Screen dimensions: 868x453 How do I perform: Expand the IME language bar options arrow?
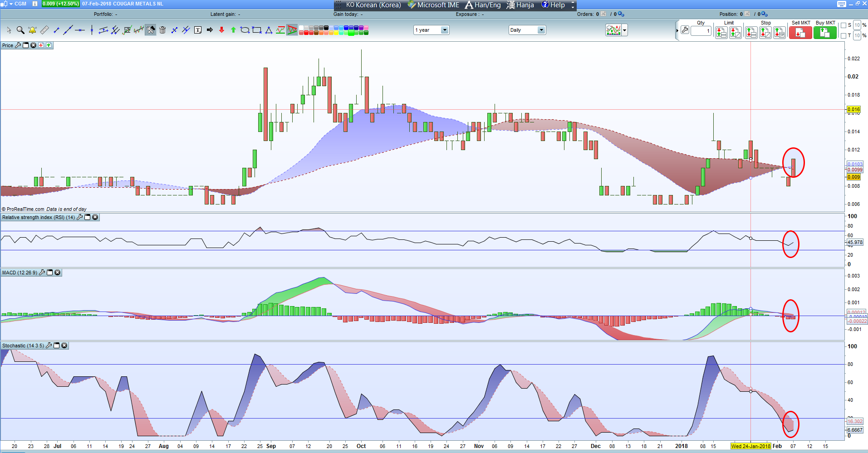pos(573,5)
